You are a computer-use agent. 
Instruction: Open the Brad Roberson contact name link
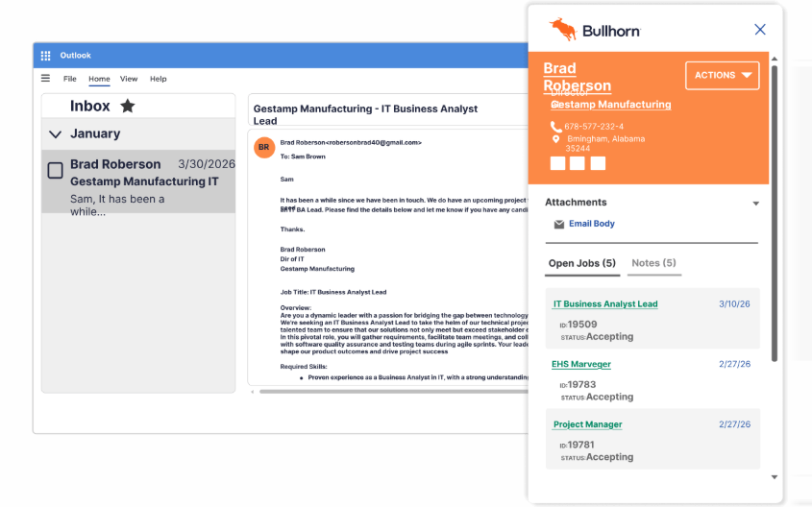[577, 77]
